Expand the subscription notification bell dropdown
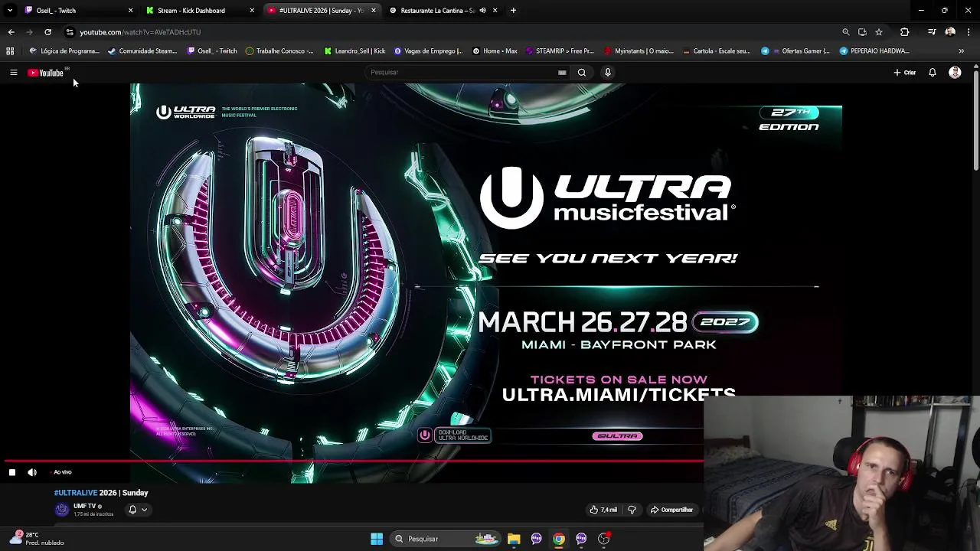The image size is (980, 551). (x=137, y=510)
